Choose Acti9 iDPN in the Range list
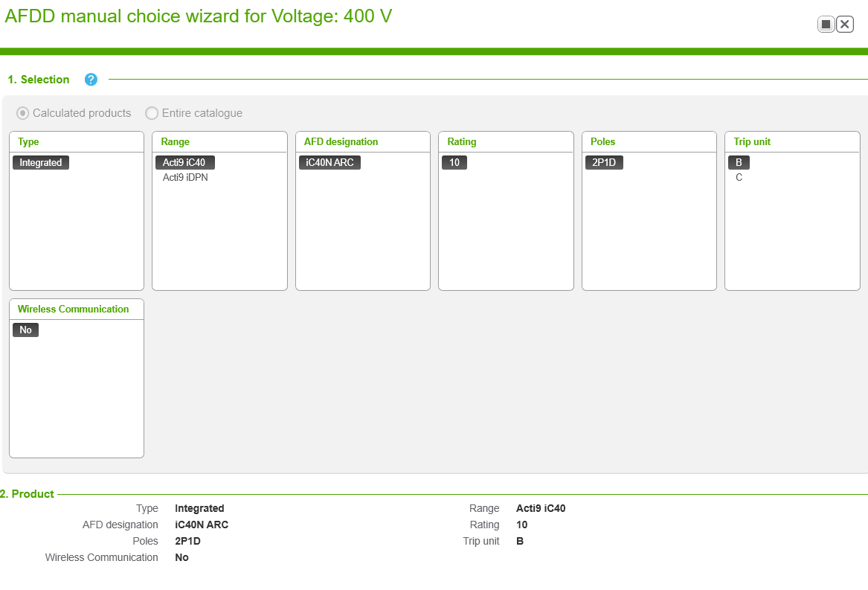Viewport: 868px width, 590px height. 185,177
